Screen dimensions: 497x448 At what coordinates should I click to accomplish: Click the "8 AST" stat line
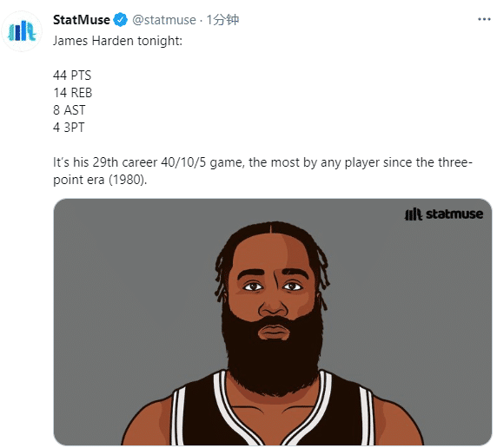tap(70, 110)
